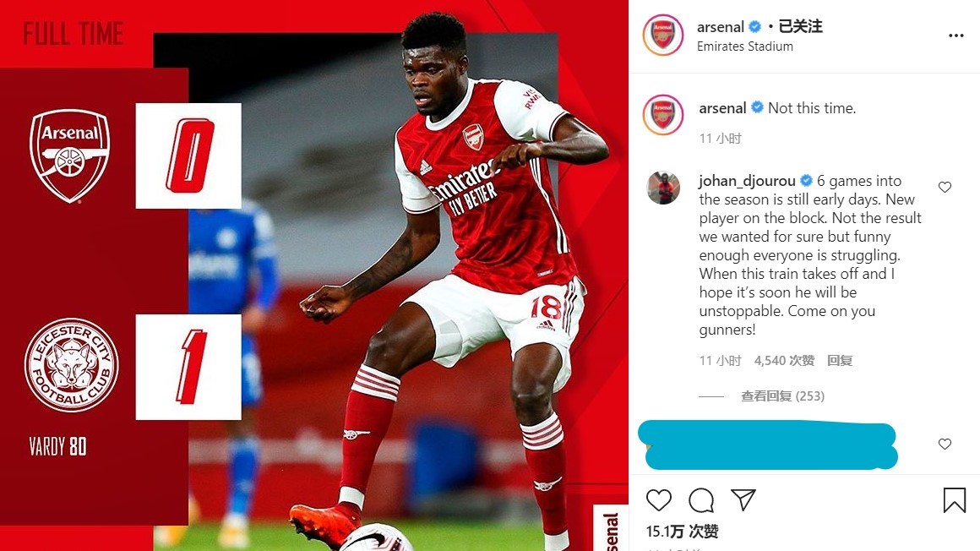Image resolution: width=980 pixels, height=551 pixels.
Task: Click the arsenal username in the caption
Action: [722, 108]
